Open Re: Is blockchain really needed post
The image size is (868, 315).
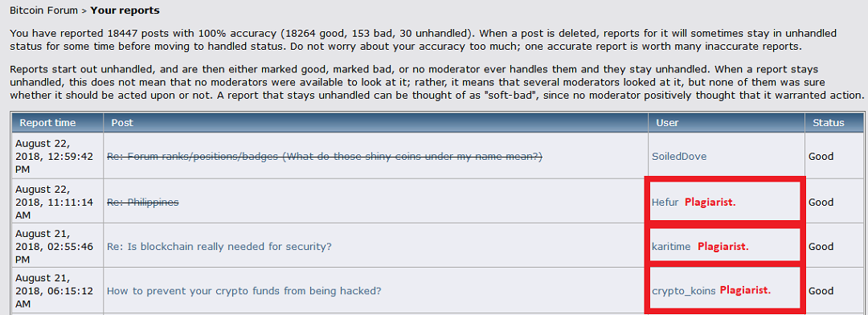click(219, 247)
